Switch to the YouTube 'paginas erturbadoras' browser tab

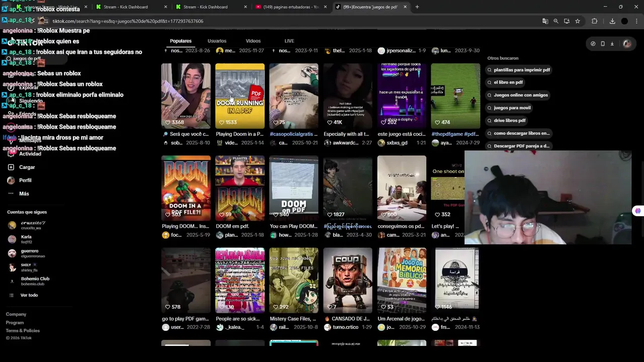point(291,7)
